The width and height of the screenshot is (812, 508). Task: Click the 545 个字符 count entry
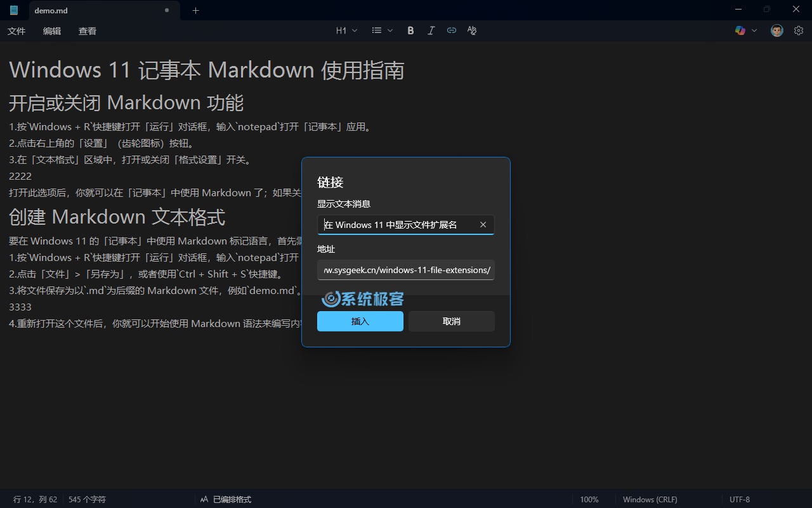[87, 500]
